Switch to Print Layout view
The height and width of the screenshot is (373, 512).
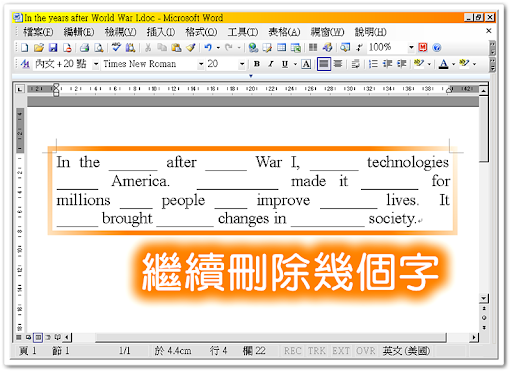(x=38, y=337)
